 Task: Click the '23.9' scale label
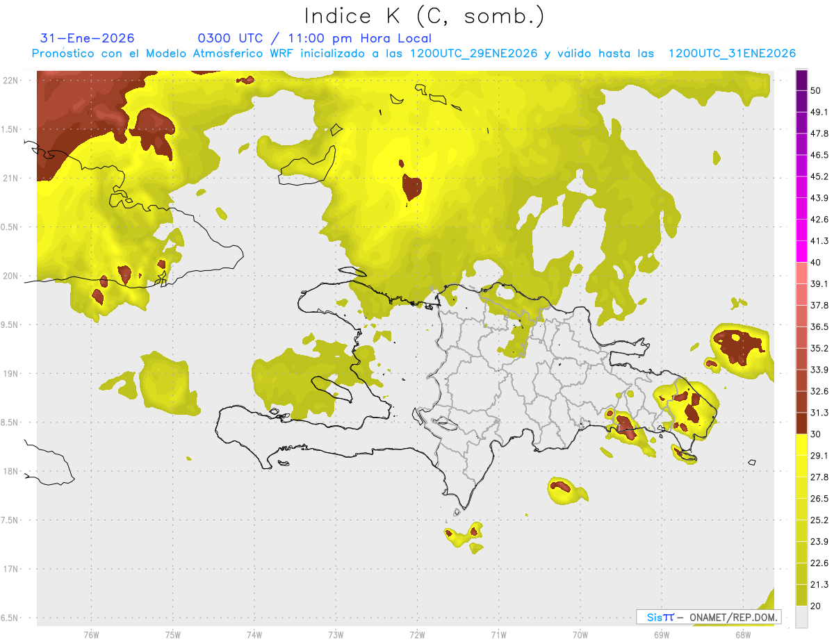click(x=819, y=542)
